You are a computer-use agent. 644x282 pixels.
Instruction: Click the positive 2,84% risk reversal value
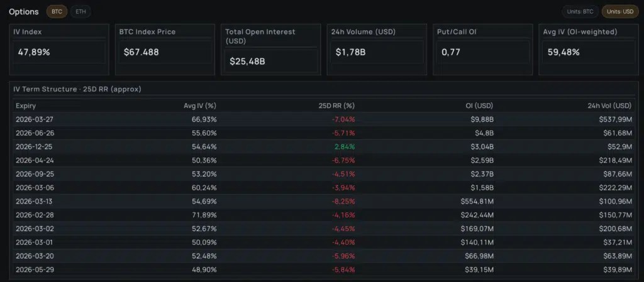pos(345,147)
